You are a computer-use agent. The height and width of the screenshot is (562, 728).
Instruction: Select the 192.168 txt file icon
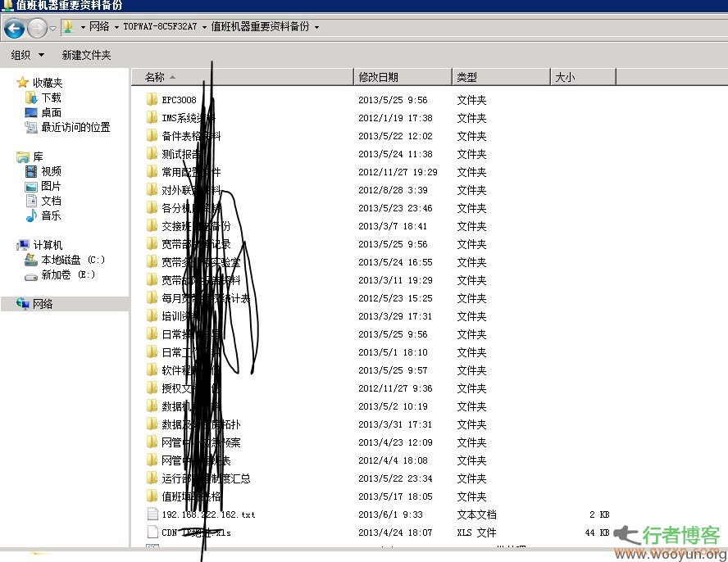coord(152,514)
